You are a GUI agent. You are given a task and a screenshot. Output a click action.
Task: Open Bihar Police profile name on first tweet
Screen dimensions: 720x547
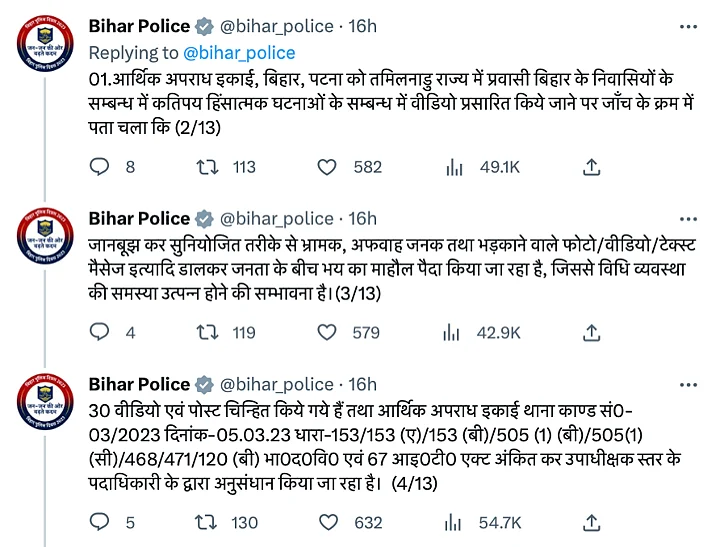[139, 24]
